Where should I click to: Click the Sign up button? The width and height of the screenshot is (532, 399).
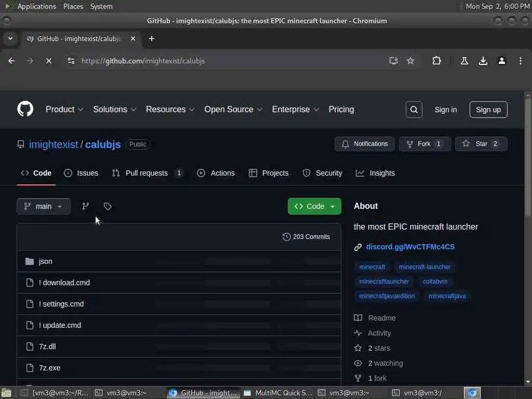[x=488, y=110]
